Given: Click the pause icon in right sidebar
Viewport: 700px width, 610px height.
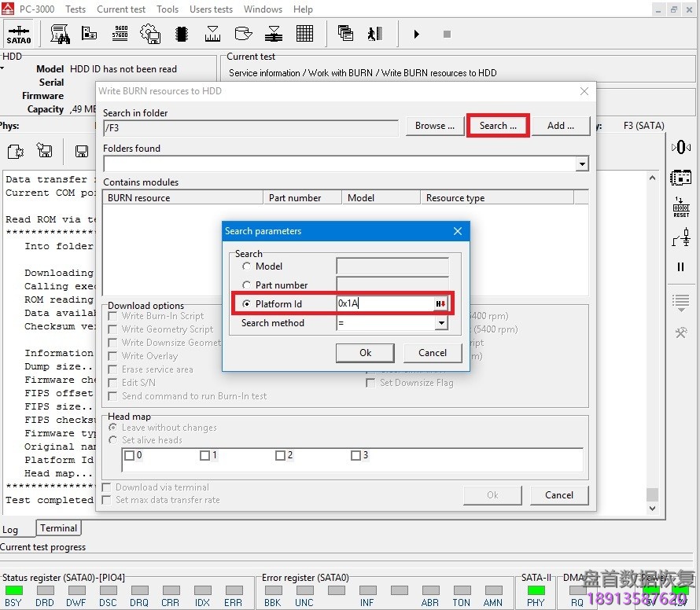Looking at the screenshot, I should (680, 267).
